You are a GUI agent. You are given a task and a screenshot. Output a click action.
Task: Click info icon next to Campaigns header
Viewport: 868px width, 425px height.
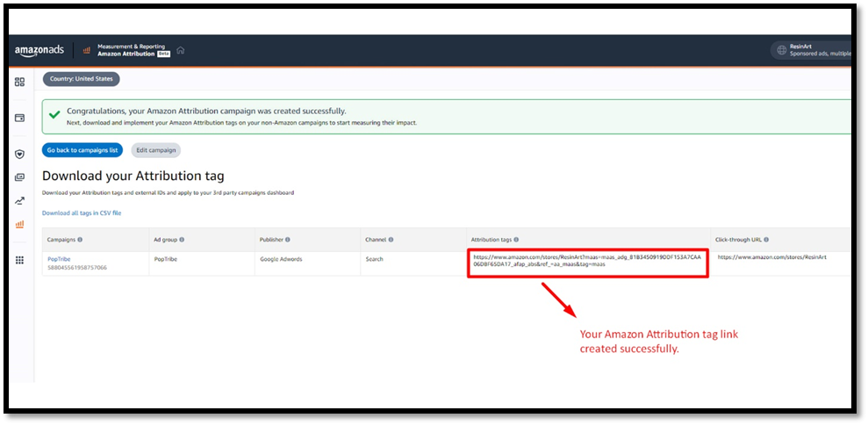coord(80,240)
